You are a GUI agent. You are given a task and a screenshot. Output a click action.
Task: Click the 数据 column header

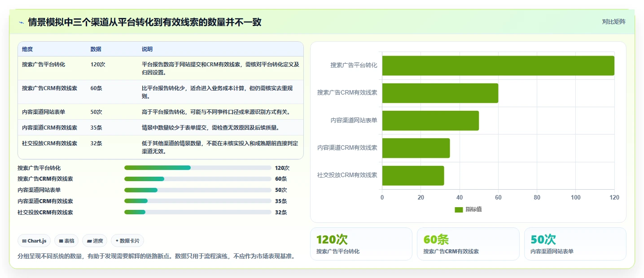tap(96, 49)
